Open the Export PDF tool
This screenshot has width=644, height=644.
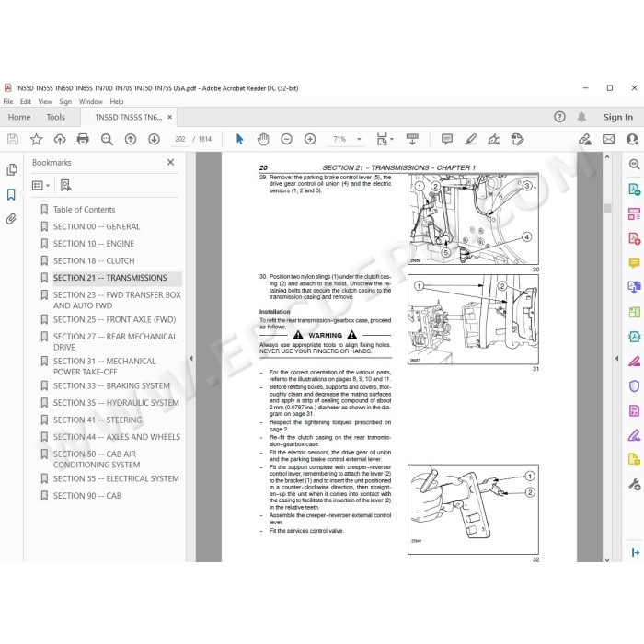coord(634,190)
